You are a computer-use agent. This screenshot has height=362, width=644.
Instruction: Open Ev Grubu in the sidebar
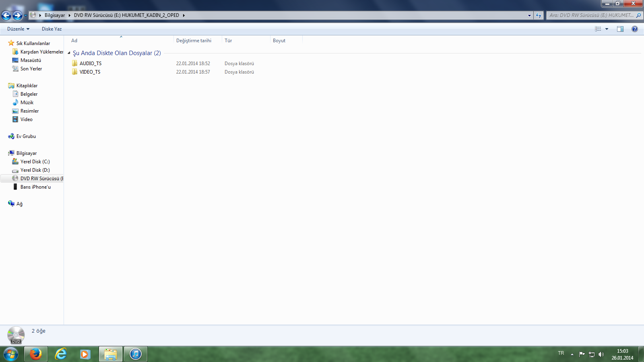[26, 136]
